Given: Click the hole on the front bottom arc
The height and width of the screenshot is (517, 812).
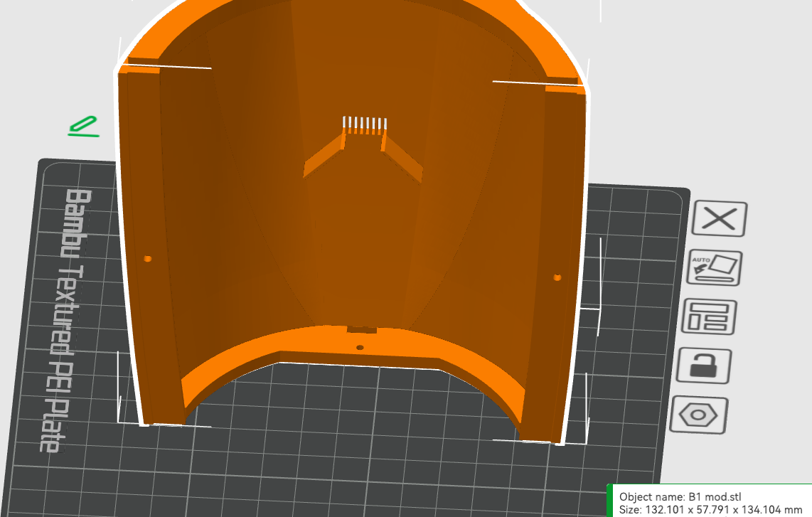Looking at the screenshot, I should [360, 348].
